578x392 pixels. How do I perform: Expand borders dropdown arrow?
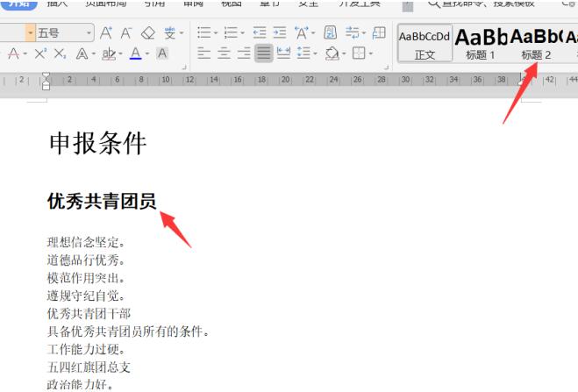pyautogui.click(x=370, y=53)
